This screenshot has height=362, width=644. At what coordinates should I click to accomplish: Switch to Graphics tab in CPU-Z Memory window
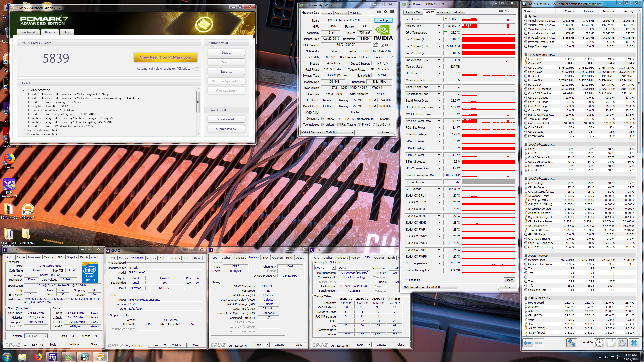click(x=277, y=258)
